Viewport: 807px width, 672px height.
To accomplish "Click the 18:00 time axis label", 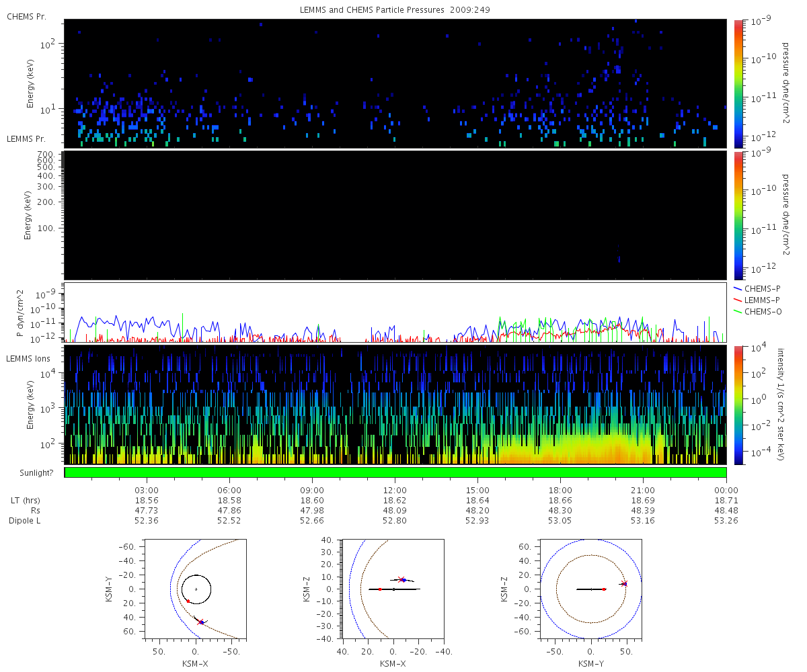I will click(560, 491).
